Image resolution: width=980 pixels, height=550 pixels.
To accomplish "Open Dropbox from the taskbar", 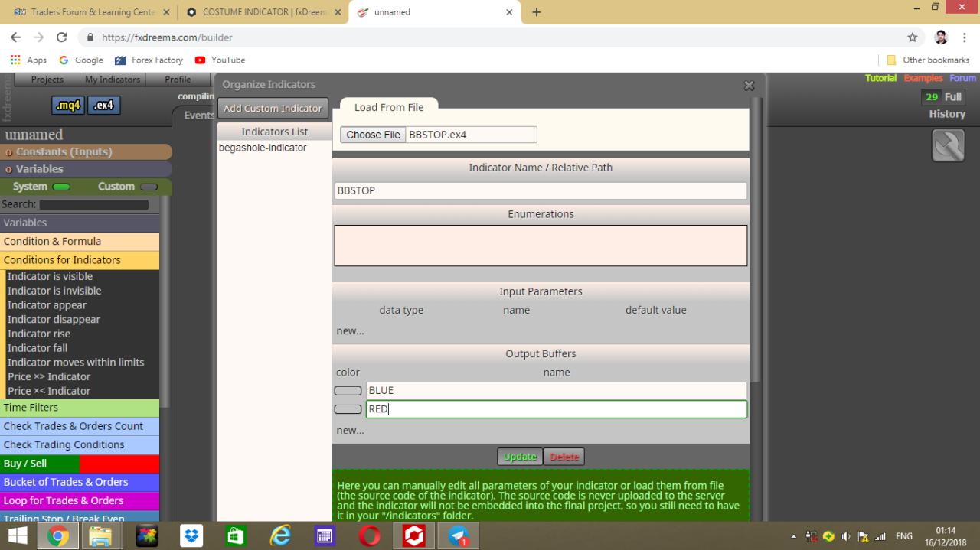I will point(191,536).
